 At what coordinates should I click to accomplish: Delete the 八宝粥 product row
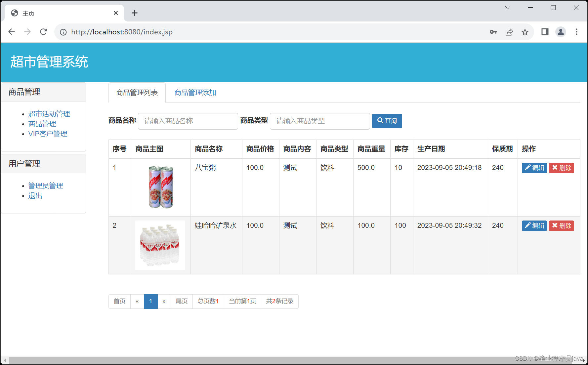(561, 168)
